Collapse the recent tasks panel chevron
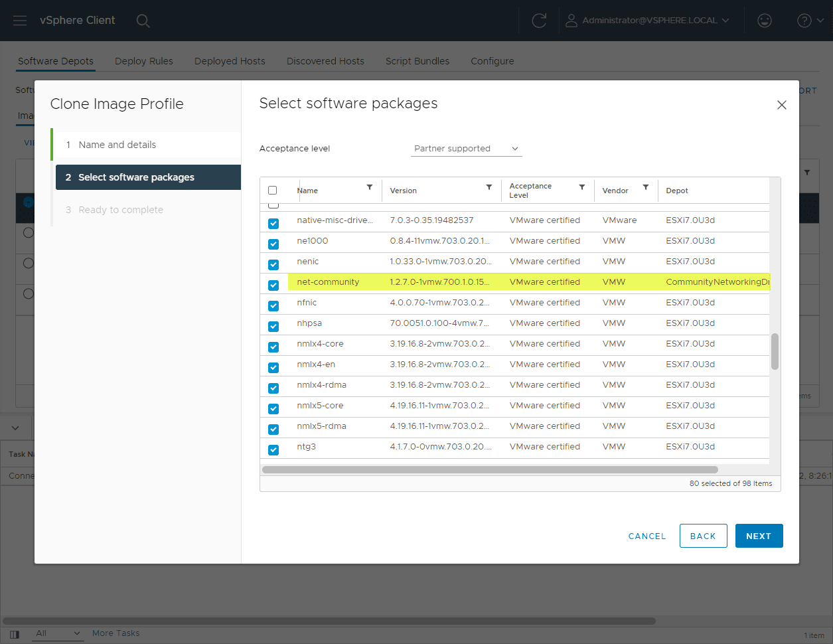 [15, 428]
